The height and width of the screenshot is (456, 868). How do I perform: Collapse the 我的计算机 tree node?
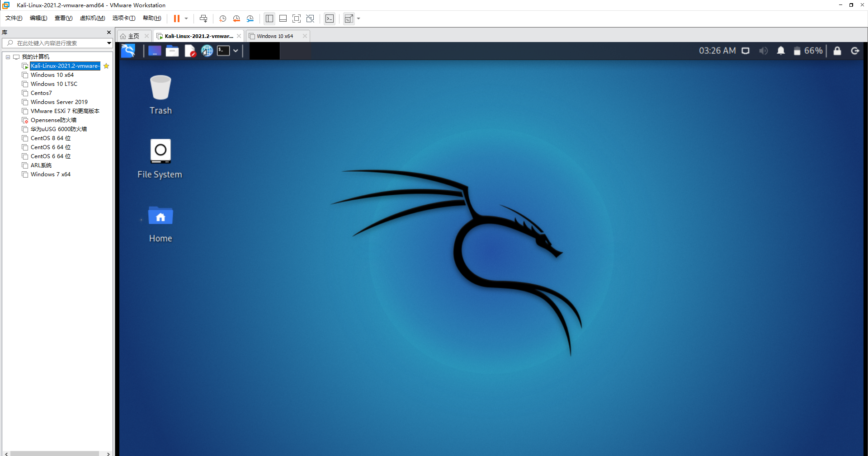[x=8, y=57]
